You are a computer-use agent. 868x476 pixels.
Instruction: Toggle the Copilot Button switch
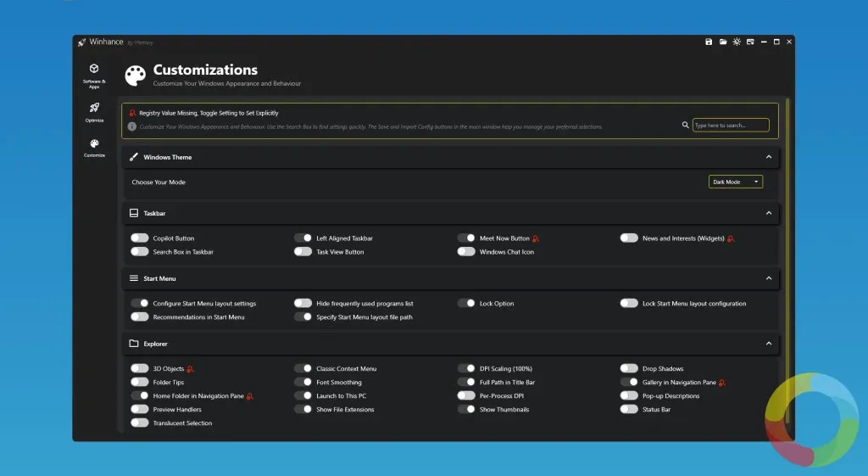140,238
